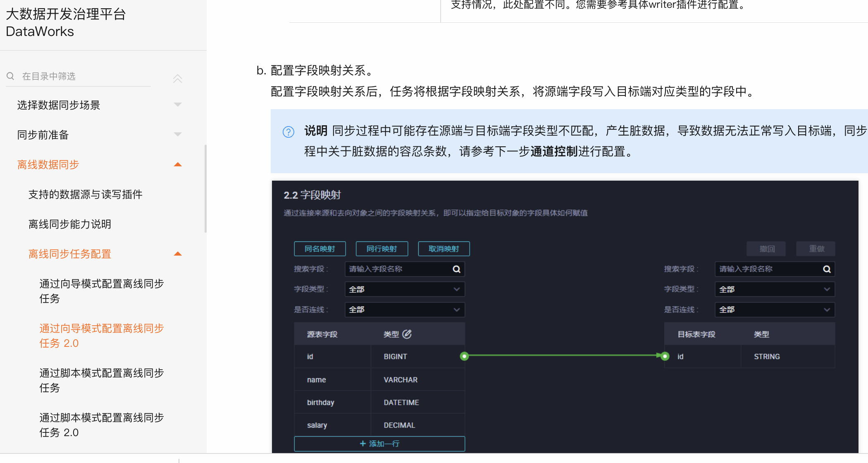Open 支持的数据源与读写插件 page
Image resolution: width=868 pixels, height=463 pixels.
coord(85,194)
